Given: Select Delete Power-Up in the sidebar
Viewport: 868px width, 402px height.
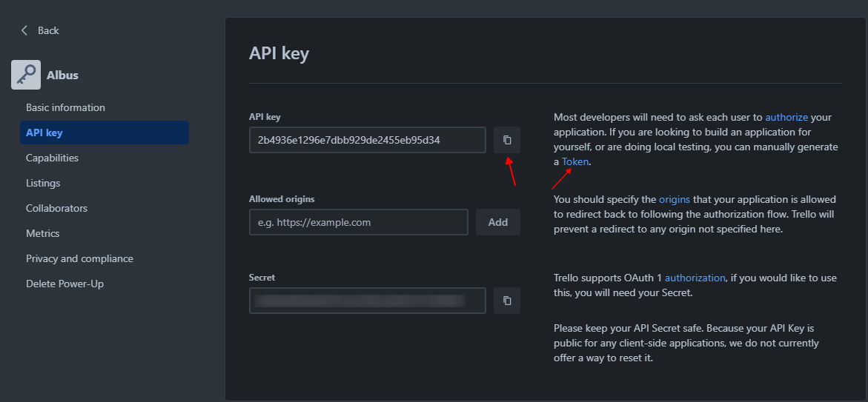Looking at the screenshot, I should pyautogui.click(x=64, y=284).
